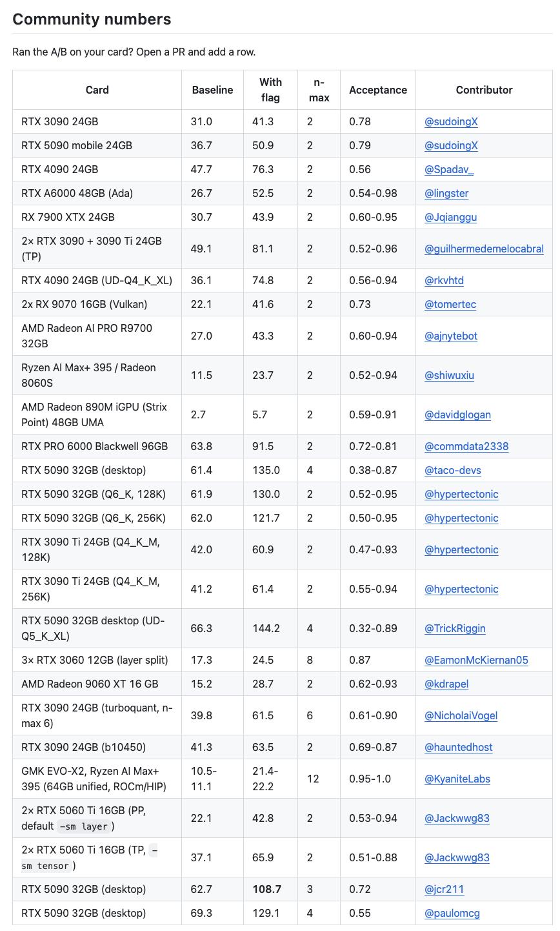Open the @kdrapel contributor link

(x=446, y=684)
